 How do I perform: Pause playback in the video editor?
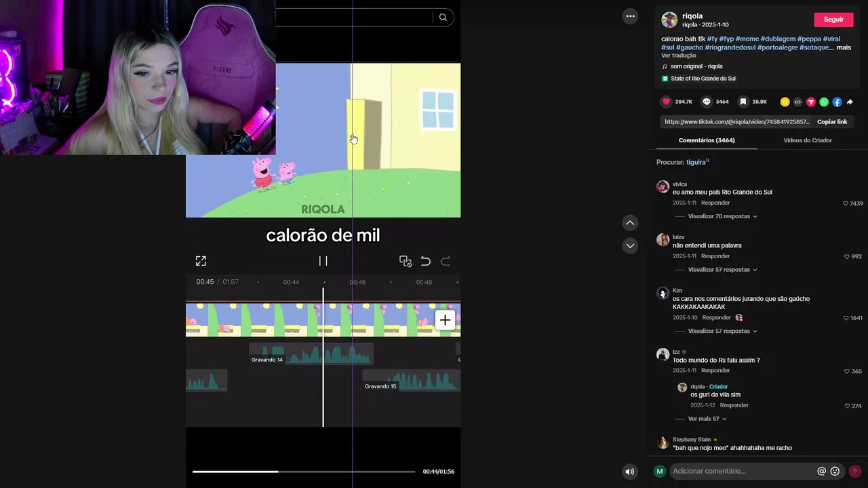point(323,261)
